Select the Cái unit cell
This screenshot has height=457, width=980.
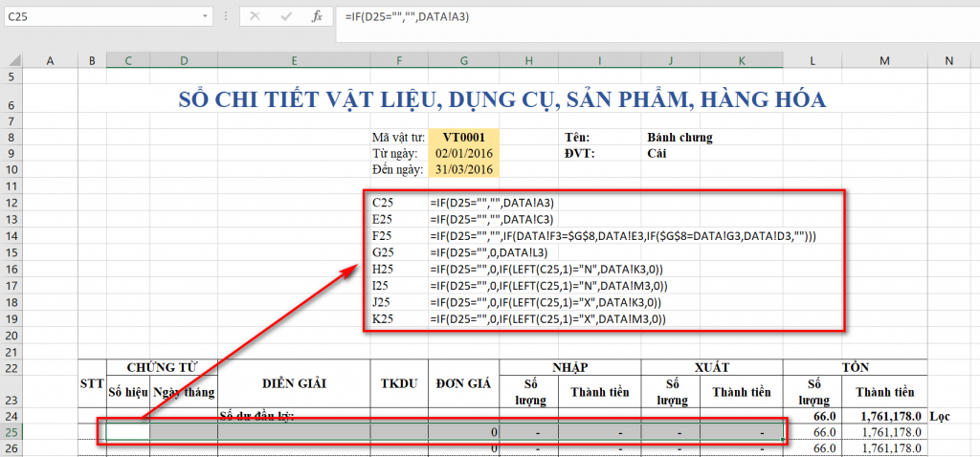[x=657, y=154]
